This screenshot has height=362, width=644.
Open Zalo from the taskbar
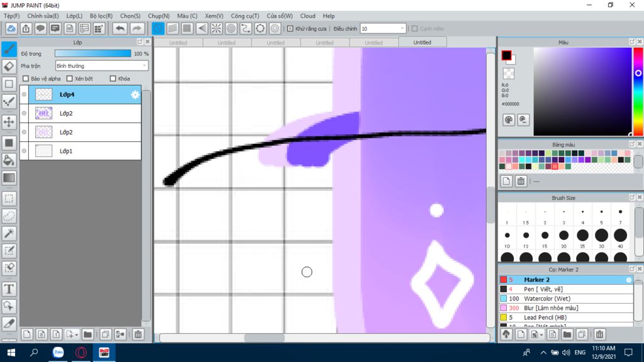58,353
